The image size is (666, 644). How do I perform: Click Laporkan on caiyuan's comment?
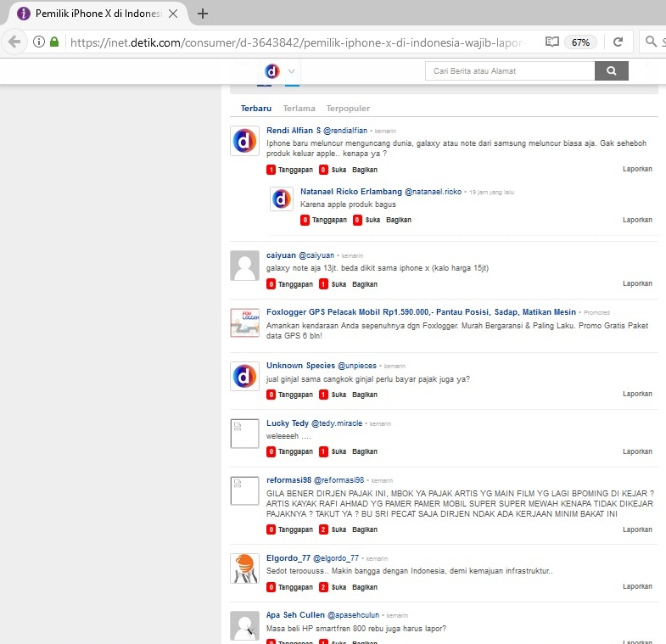637,283
